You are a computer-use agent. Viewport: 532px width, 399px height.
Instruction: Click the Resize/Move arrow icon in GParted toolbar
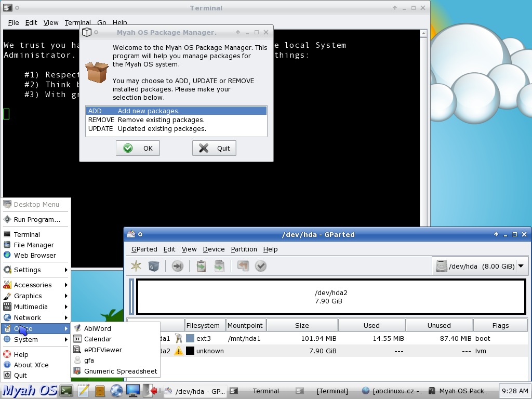178,266
